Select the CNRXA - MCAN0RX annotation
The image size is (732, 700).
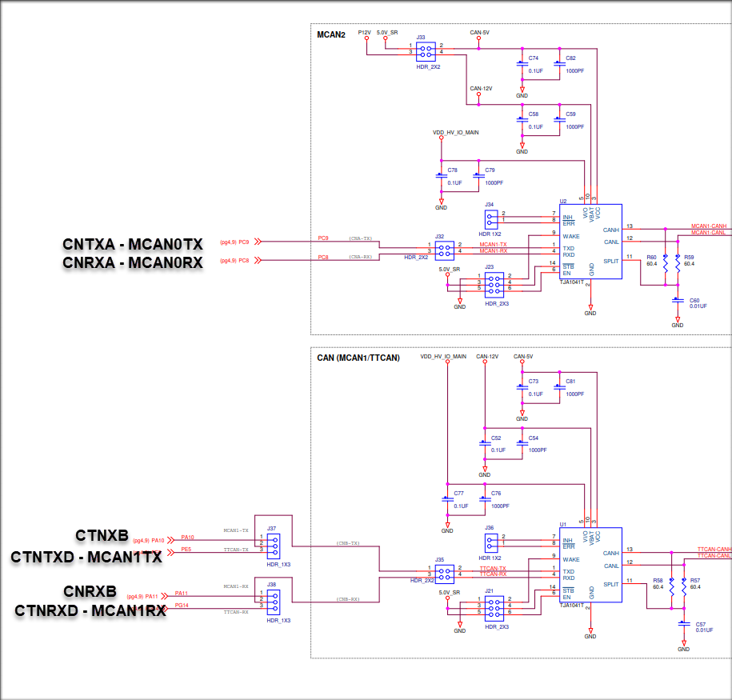133,262
